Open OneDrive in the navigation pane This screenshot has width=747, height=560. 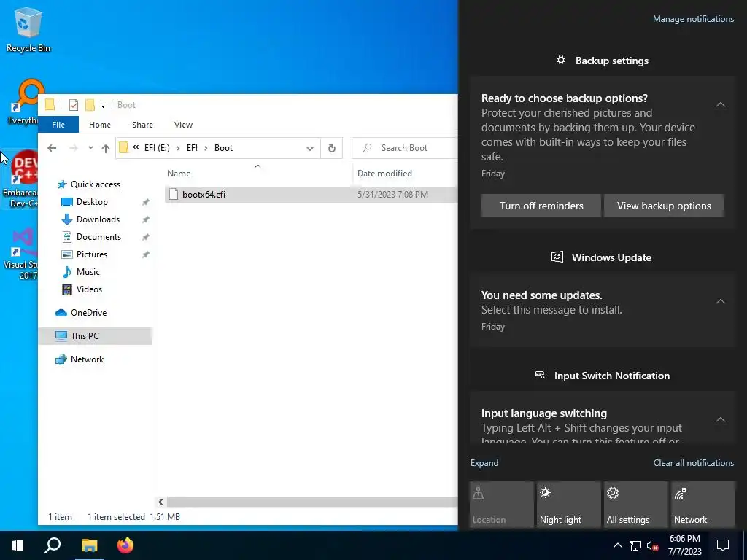pyautogui.click(x=88, y=313)
